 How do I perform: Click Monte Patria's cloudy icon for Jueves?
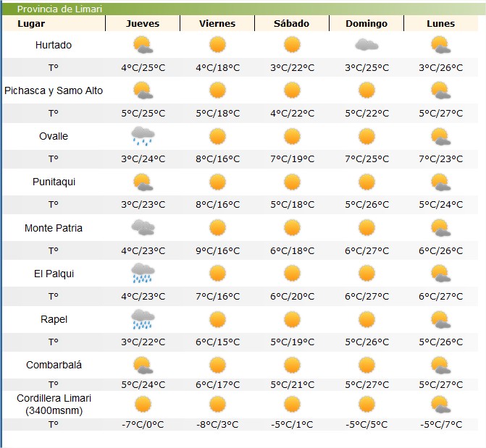(143, 228)
